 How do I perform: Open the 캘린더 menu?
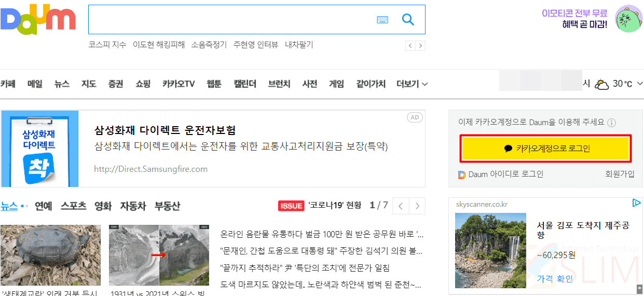tap(245, 84)
